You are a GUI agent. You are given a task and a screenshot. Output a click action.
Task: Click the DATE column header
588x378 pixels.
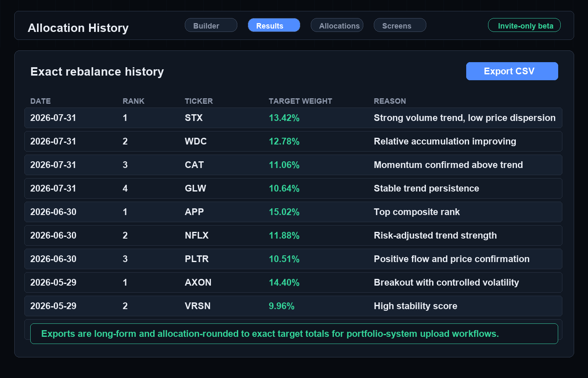point(40,101)
